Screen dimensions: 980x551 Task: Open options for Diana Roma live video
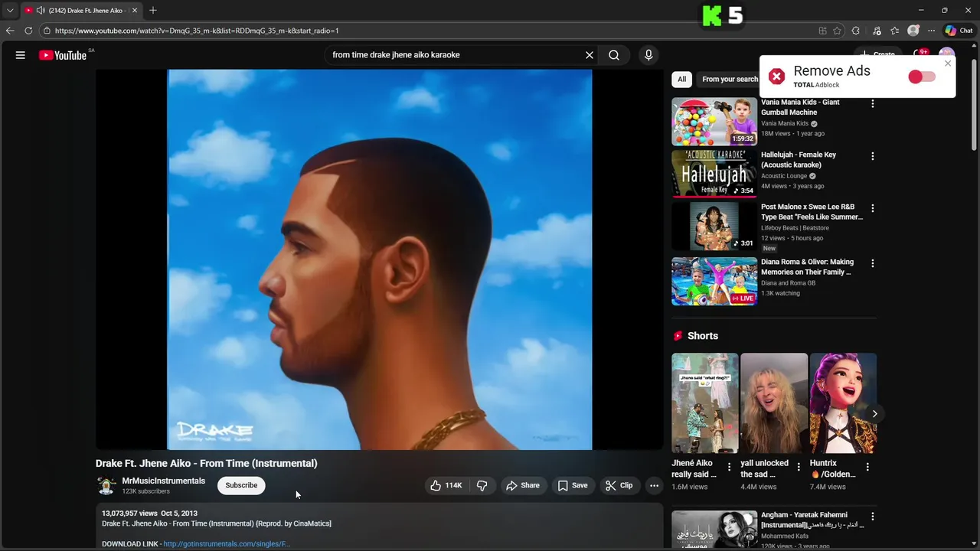tap(872, 263)
